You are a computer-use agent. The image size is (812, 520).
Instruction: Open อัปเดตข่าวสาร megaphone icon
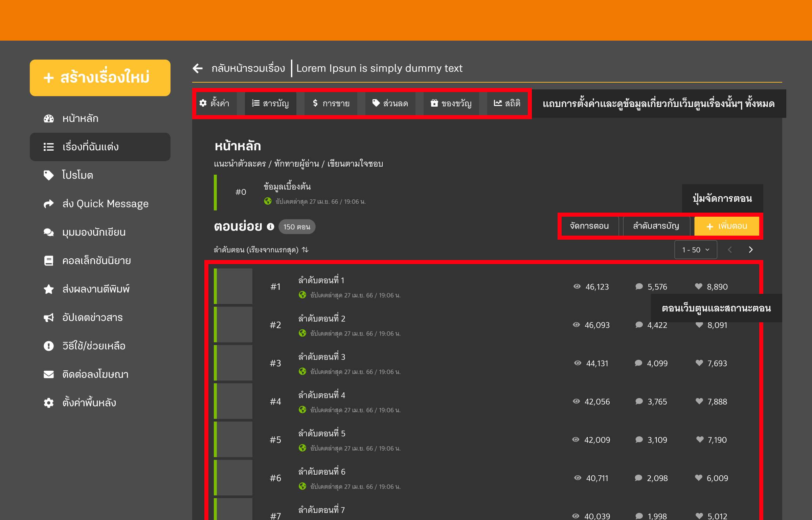click(49, 318)
